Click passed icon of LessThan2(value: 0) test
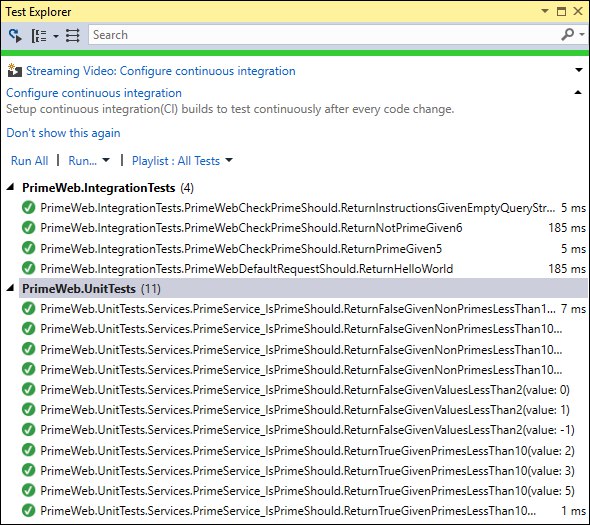The height and width of the screenshot is (525, 590). 28,389
